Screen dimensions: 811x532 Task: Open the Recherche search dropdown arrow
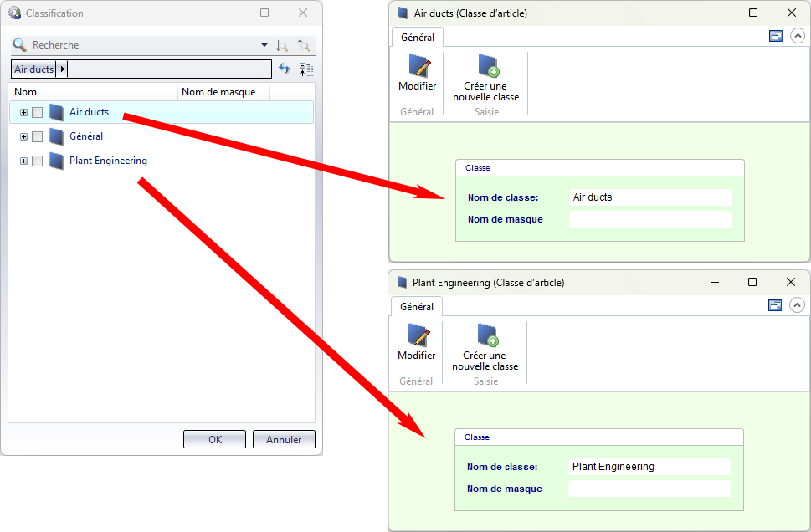264,45
